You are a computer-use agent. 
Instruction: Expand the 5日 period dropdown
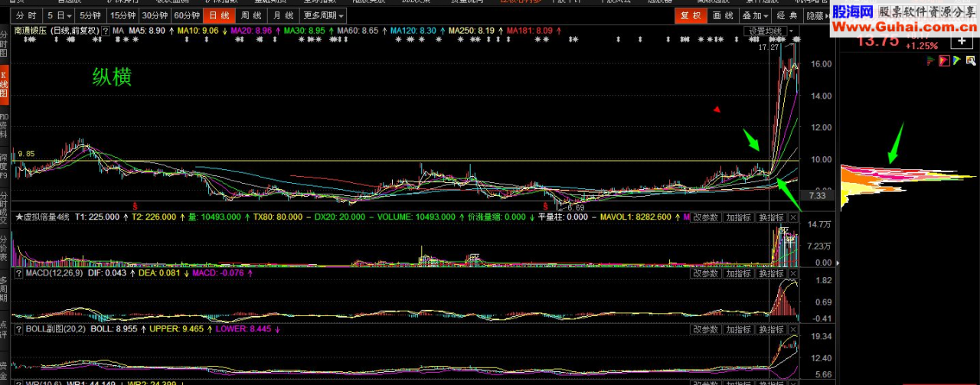pyautogui.click(x=59, y=15)
